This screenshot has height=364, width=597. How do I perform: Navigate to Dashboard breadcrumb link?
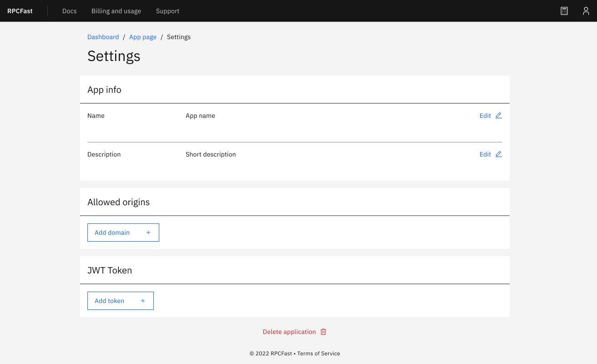103,37
